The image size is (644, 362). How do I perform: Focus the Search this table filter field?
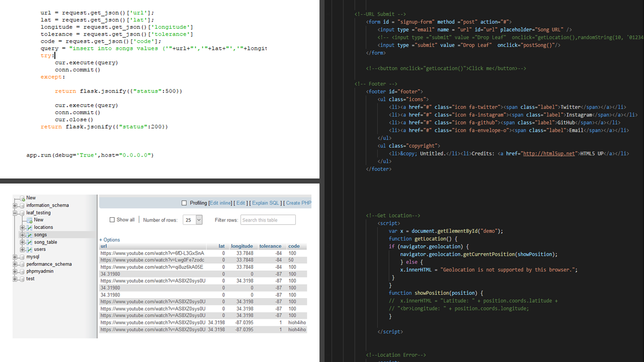(268, 220)
